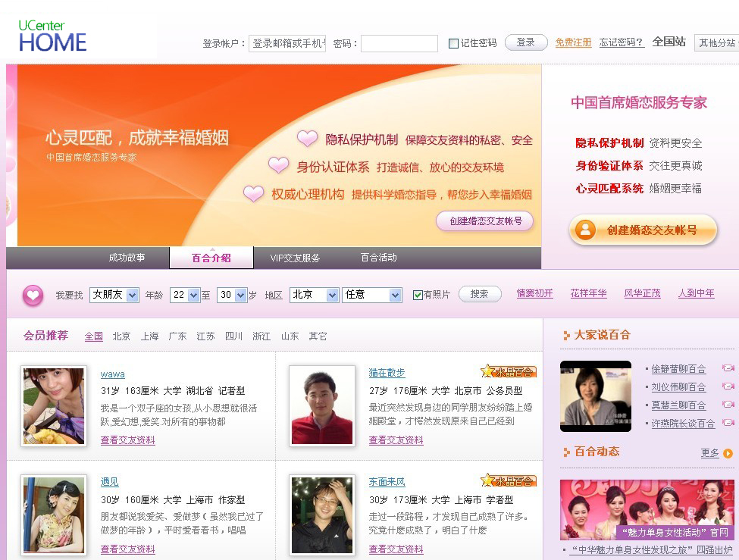Click the 免费注册 link

point(573,42)
